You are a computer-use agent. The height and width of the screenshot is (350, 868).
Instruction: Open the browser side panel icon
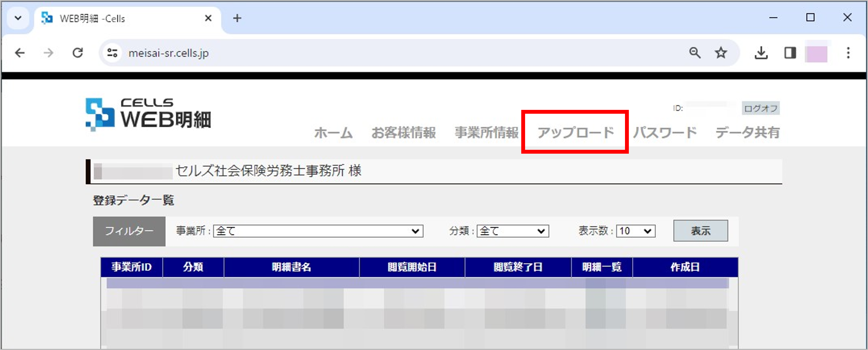coord(790,53)
